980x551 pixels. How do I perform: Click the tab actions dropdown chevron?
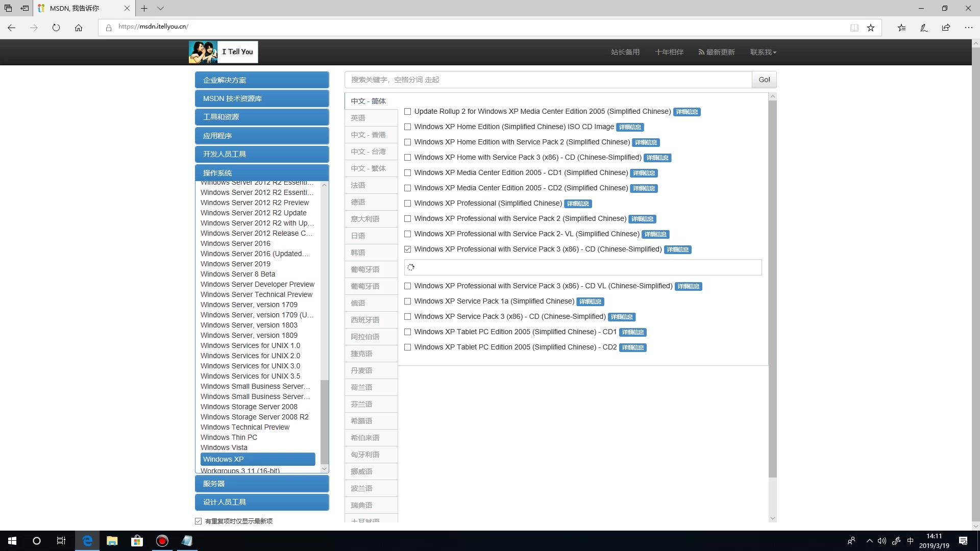point(160,8)
